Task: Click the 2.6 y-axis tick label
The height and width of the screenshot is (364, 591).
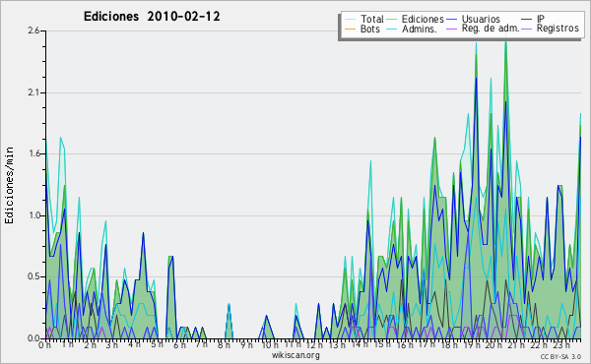Action: (33, 30)
